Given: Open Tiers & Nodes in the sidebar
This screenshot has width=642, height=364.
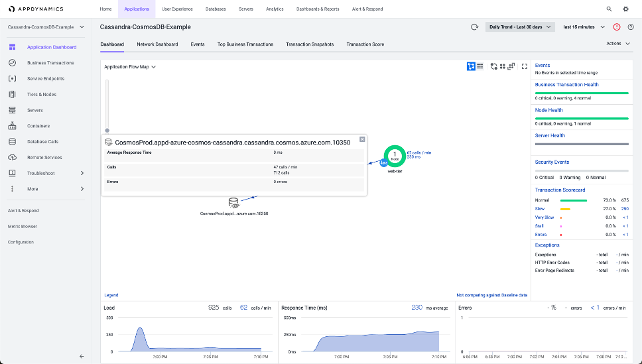Looking at the screenshot, I should tap(42, 94).
